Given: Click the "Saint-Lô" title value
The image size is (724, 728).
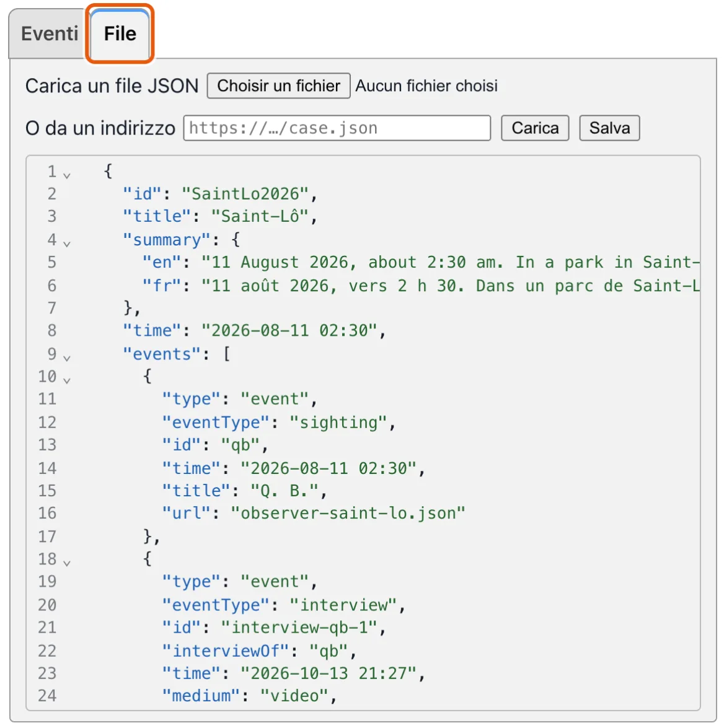Looking at the screenshot, I should click(x=259, y=216).
